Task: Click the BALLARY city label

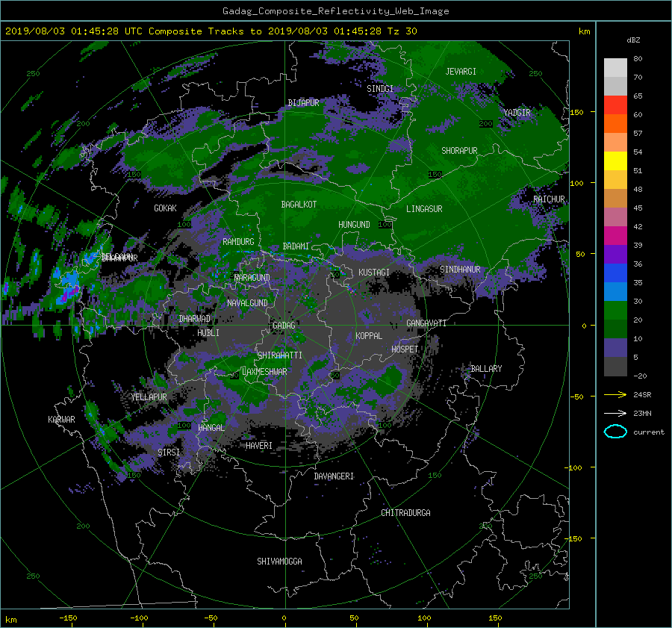Action: point(486,369)
